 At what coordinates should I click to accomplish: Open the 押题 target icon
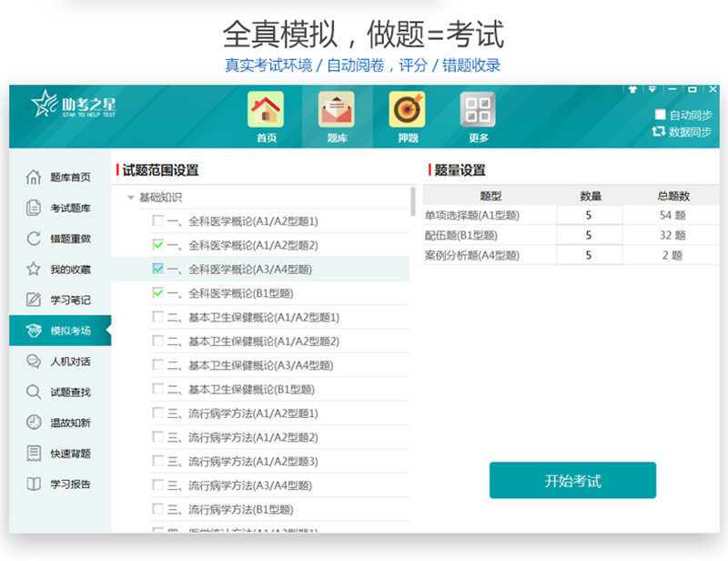coord(407,109)
